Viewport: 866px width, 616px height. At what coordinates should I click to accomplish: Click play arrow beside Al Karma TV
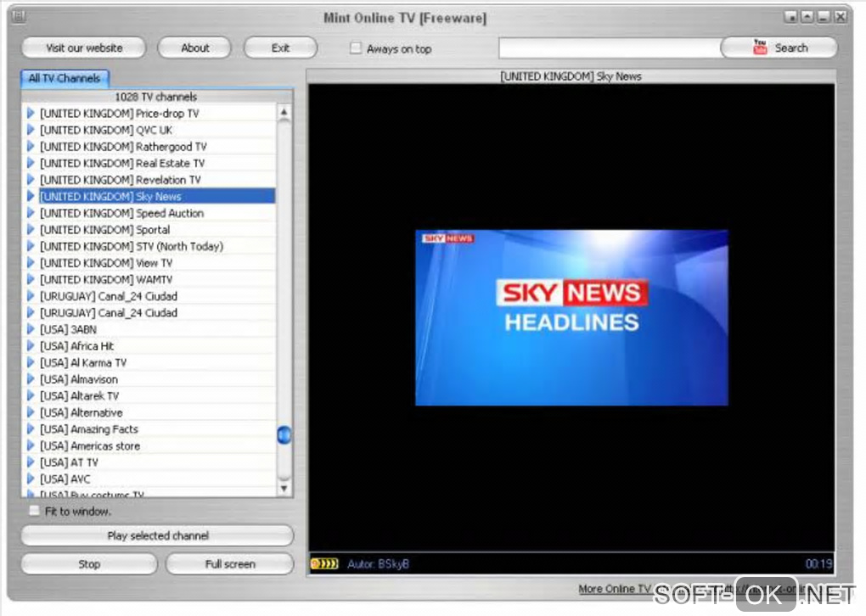(31, 362)
